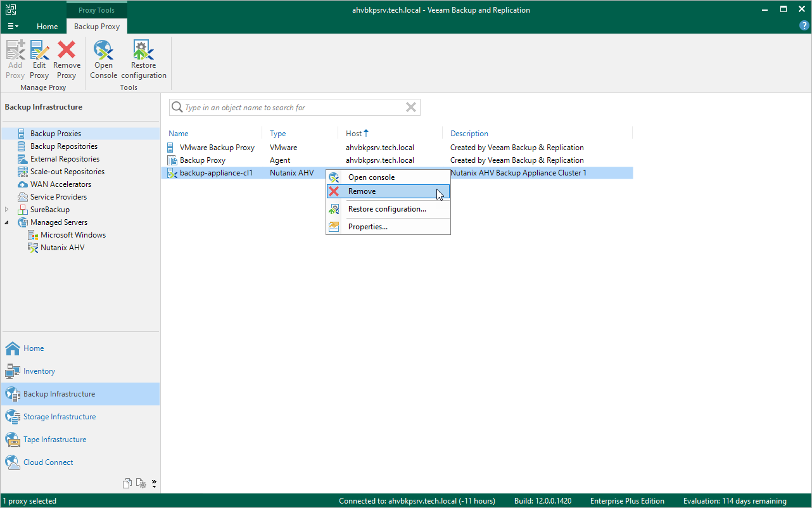Click 'Evaluation: 114 days remaining' status text
Screen dimensions: 812x508
[735, 501]
